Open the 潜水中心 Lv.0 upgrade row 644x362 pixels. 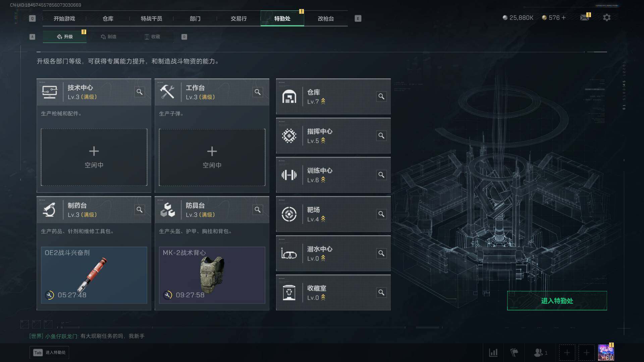333,253
